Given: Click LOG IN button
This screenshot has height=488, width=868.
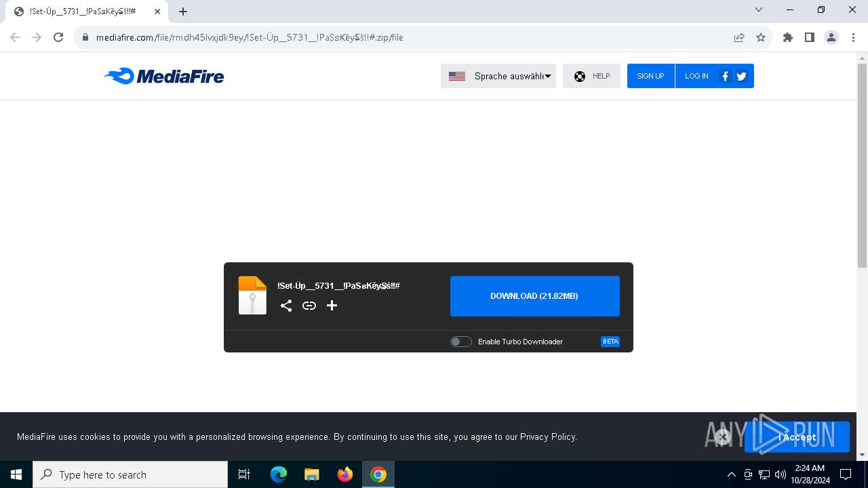Looking at the screenshot, I should click(696, 76).
